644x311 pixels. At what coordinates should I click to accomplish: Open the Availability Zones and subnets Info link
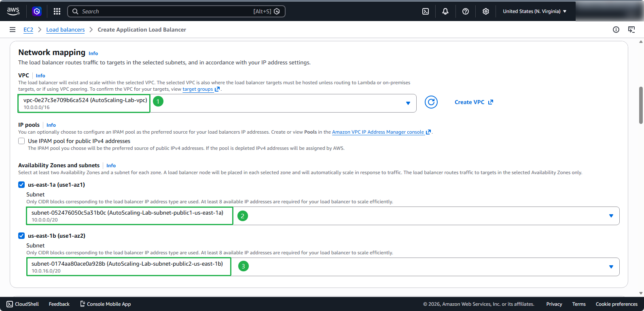(x=111, y=166)
